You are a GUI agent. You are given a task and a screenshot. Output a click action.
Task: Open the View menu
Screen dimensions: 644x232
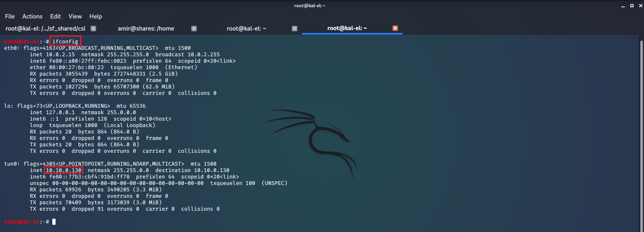point(75,16)
